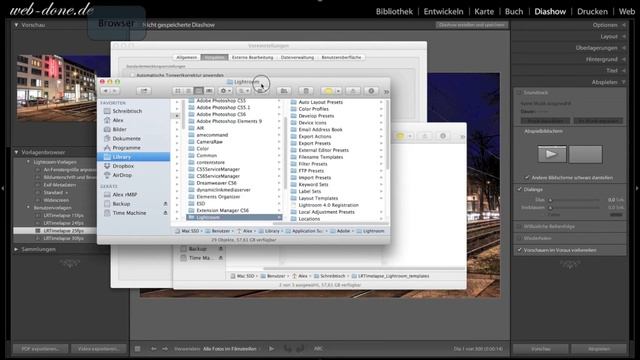Eject the Time Machine volume in front Finder

[x=165, y=213]
